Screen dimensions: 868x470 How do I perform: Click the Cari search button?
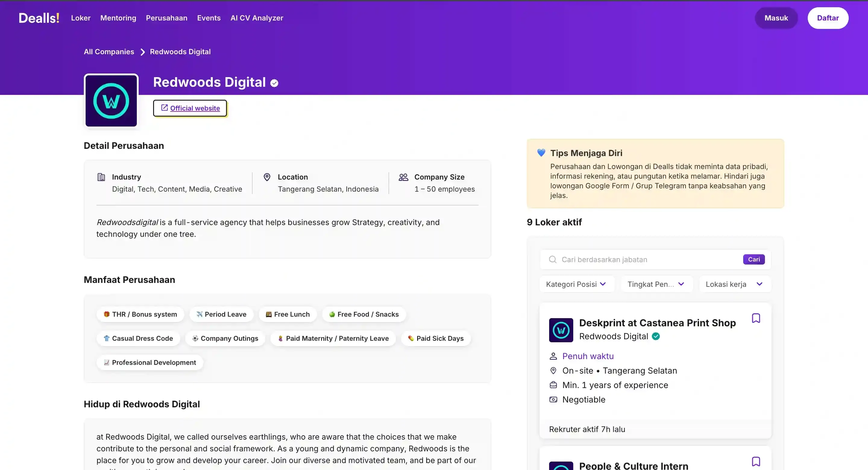pos(754,259)
